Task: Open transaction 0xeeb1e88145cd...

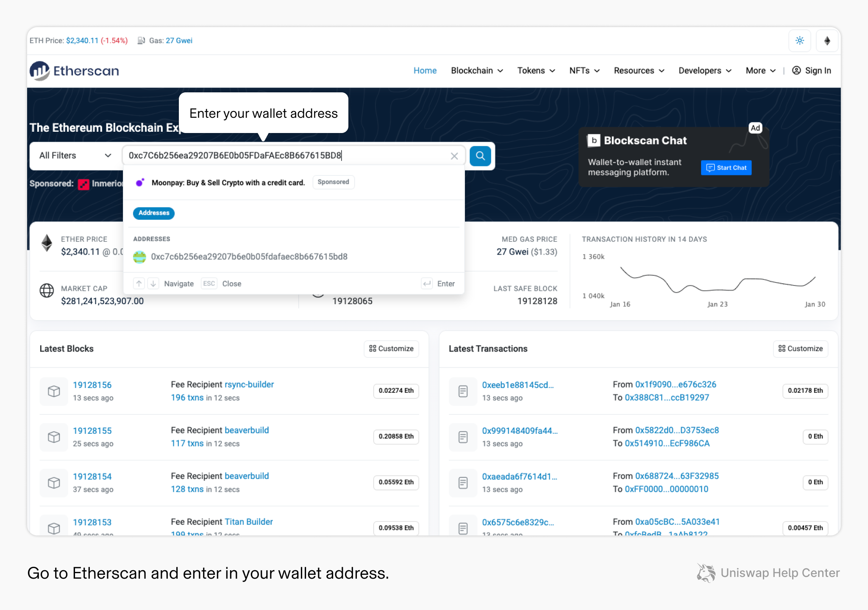Action: click(x=518, y=385)
